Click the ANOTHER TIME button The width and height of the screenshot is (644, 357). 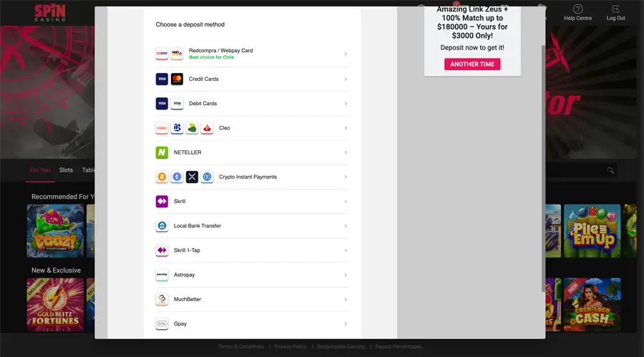pos(472,64)
